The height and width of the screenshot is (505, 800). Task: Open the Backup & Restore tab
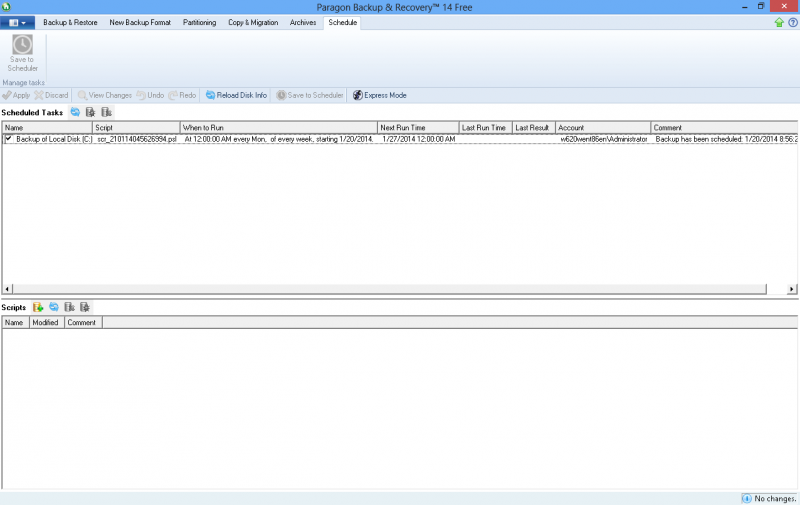(x=70, y=22)
